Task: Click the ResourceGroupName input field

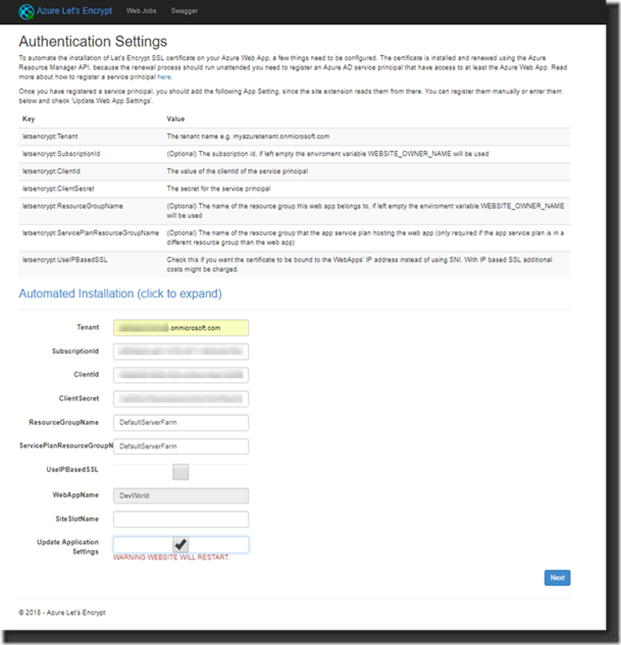Action: tap(181, 422)
